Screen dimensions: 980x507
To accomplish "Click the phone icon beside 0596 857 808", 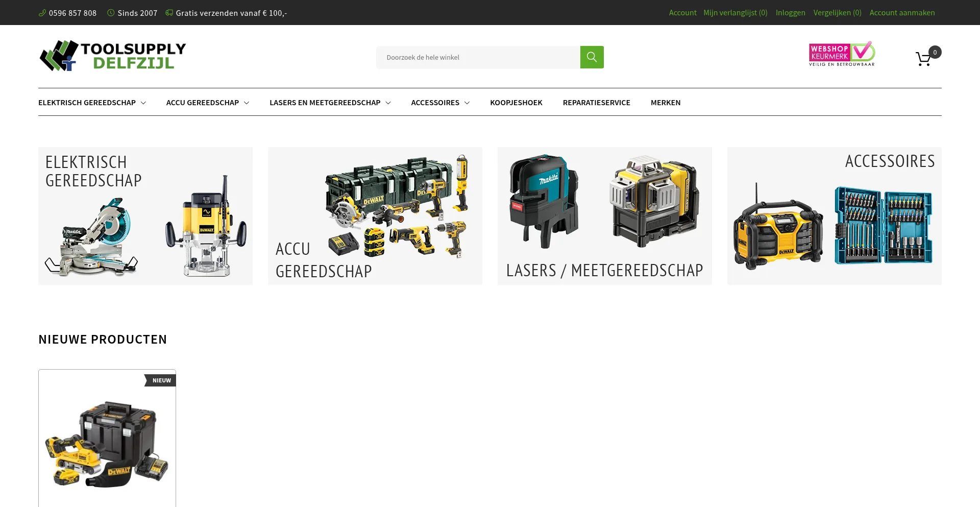I will pyautogui.click(x=42, y=13).
